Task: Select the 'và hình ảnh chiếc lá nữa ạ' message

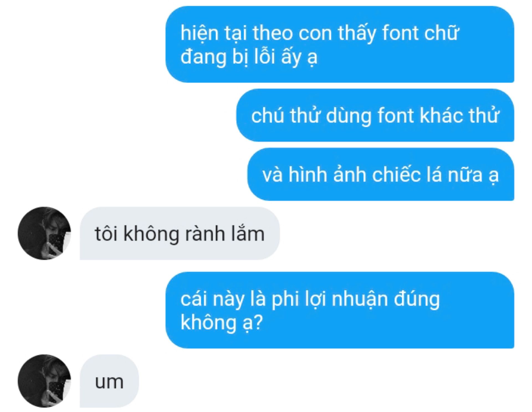Action: (x=381, y=174)
